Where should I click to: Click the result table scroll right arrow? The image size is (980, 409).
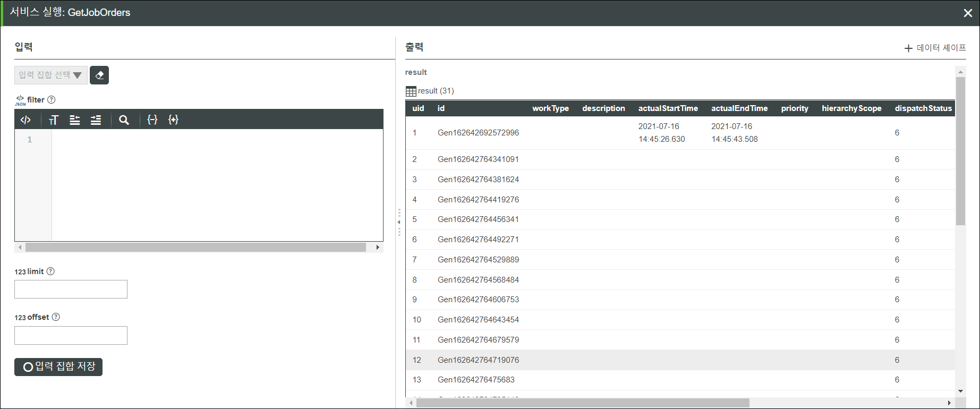click(950, 403)
